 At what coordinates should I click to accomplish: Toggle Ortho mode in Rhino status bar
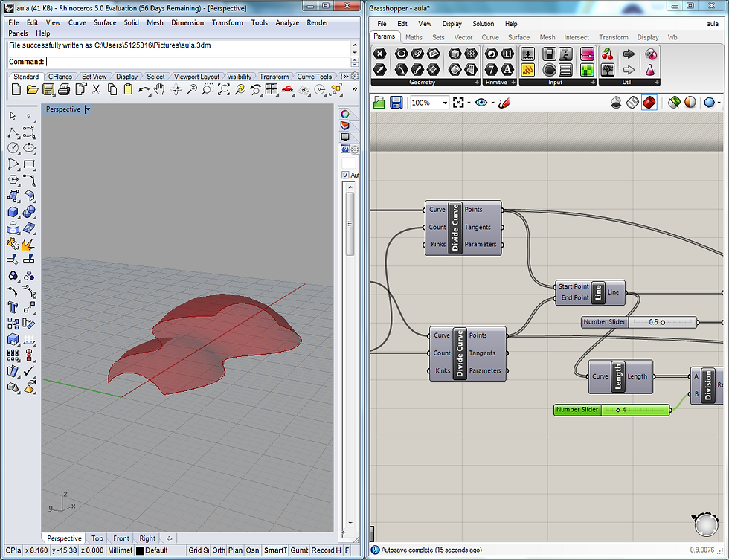(x=219, y=550)
